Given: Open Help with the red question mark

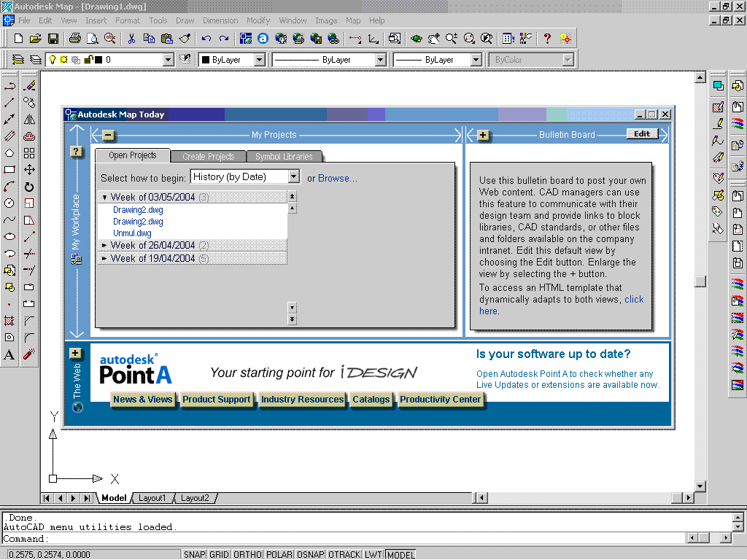Looking at the screenshot, I should tap(547, 39).
